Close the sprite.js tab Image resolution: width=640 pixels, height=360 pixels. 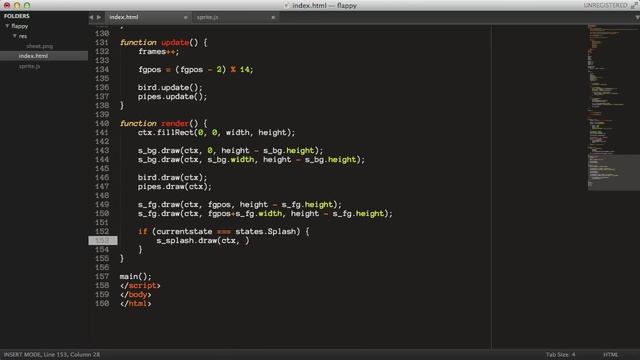click(x=273, y=18)
